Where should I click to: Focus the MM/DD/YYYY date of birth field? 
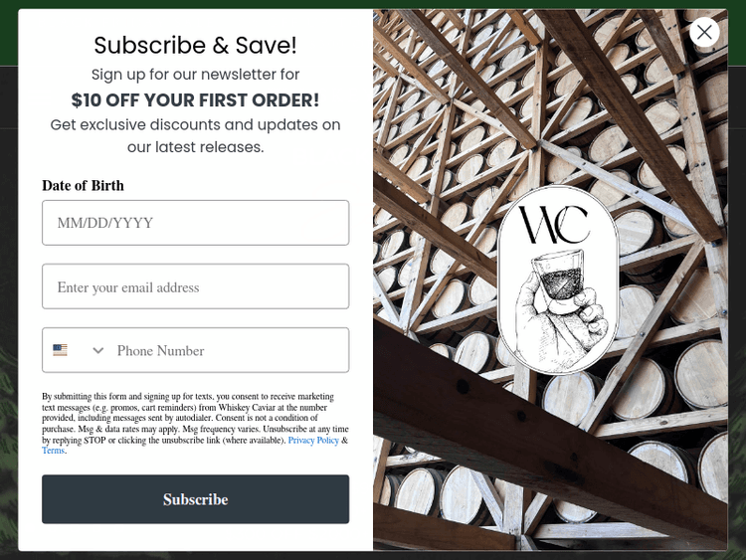click(x=196, y=223)
